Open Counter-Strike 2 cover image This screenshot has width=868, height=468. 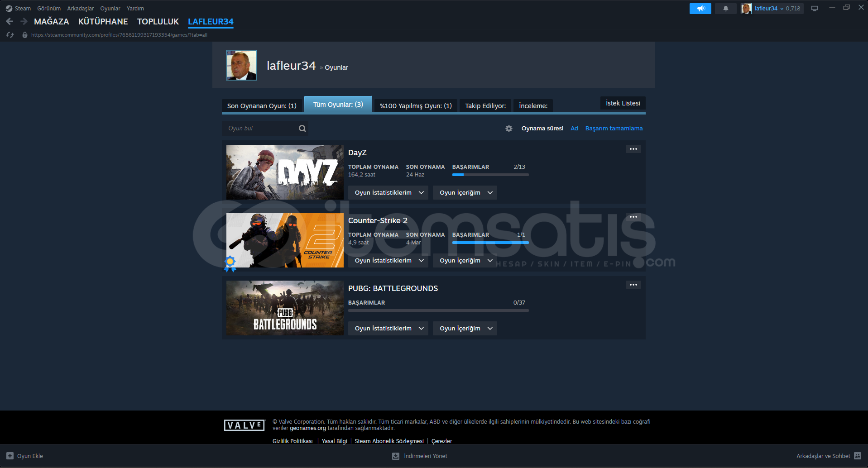(x=285, y=240)
